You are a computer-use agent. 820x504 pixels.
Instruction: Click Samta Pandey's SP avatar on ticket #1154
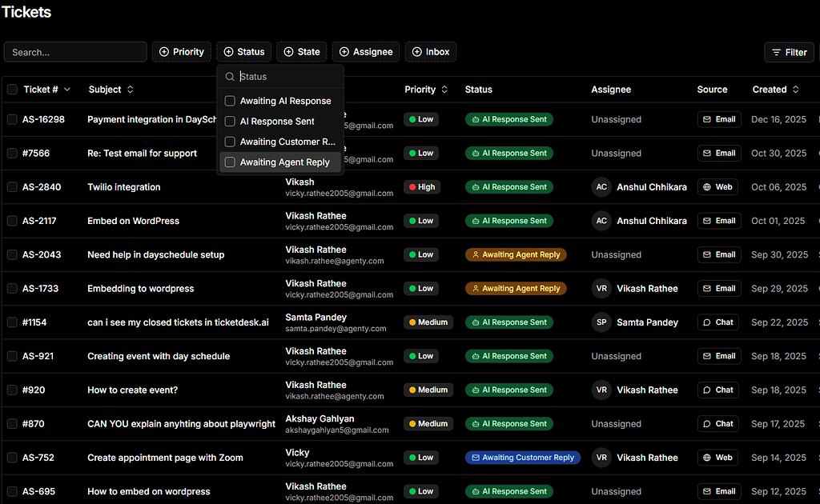(601, 322)
